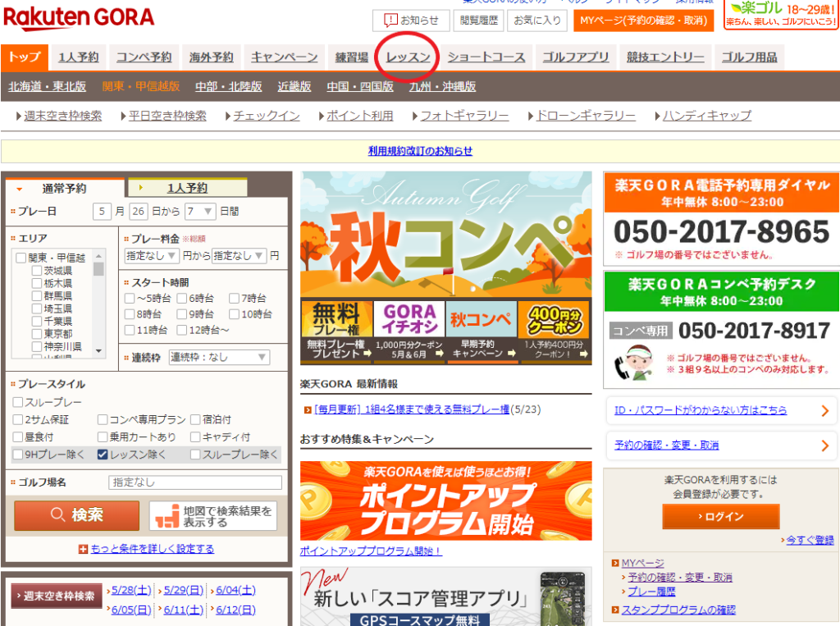Click the arrow next to 予約の確認・変更・取消 box
The height and width of the screenshot is (626, 840).
(x=824, y=446)
